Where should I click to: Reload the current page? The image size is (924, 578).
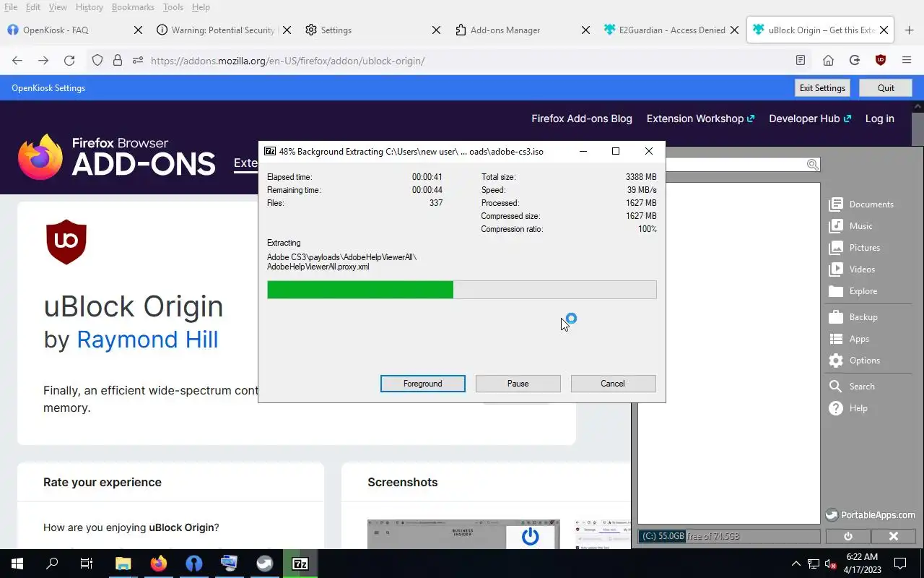[x=69, y=61]
